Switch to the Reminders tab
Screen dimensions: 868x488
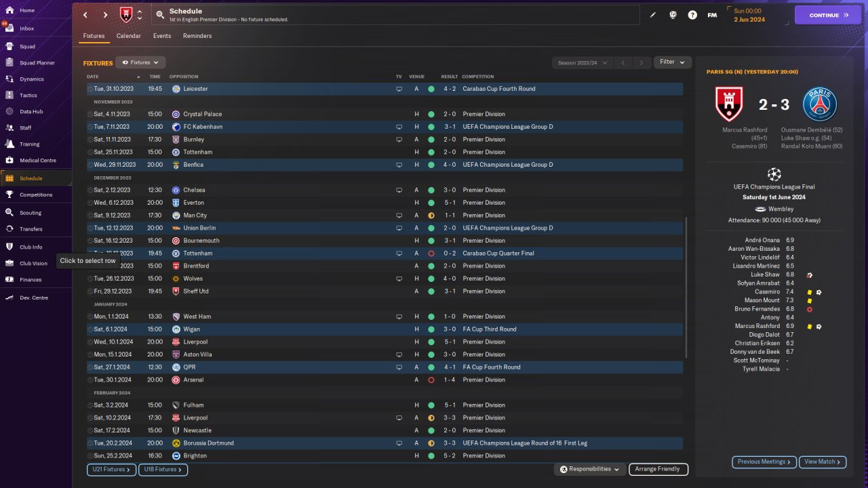(197, 36)
